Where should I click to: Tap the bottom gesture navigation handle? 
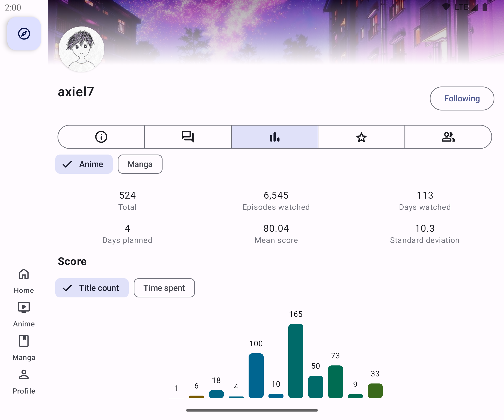[x=252, y=410]
